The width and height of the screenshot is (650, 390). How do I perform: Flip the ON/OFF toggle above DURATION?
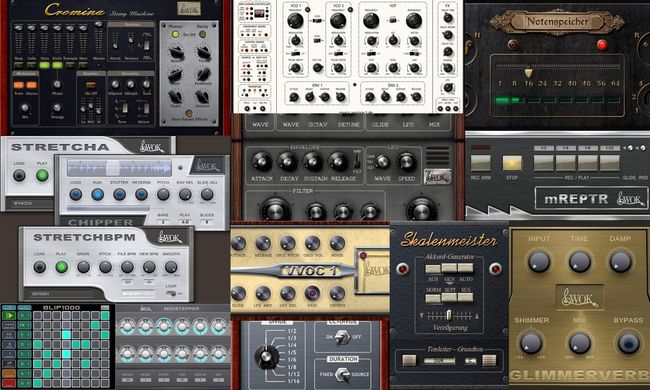(x=342, y=337)
